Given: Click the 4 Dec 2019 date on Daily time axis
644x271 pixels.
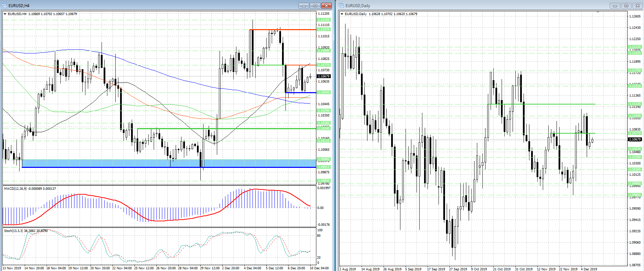Looking at the screenshot, I should click(x=589, y=269).
